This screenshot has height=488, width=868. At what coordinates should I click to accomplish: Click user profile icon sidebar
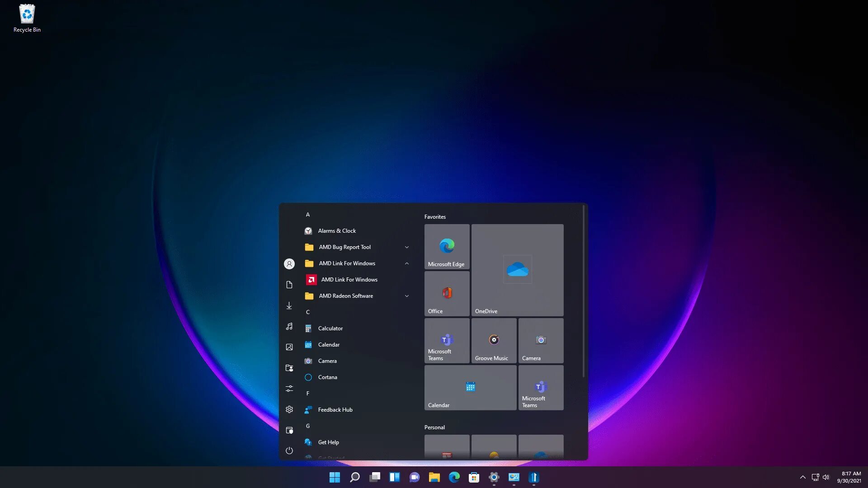[289, 263]
